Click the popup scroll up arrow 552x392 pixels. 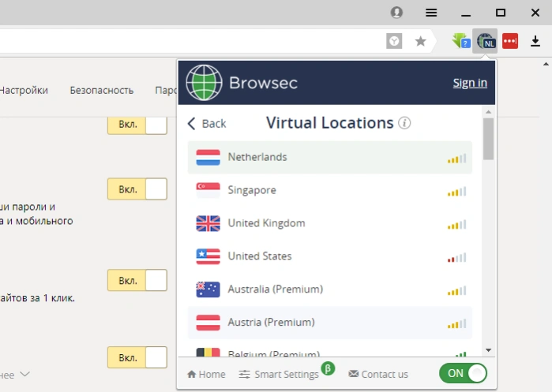click(488, 112)
